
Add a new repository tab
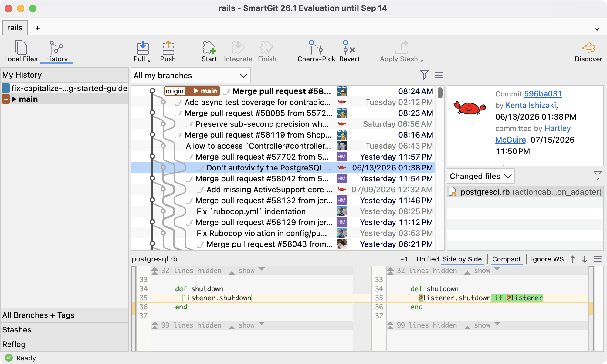pyautogui.click(x=38, y=28)
